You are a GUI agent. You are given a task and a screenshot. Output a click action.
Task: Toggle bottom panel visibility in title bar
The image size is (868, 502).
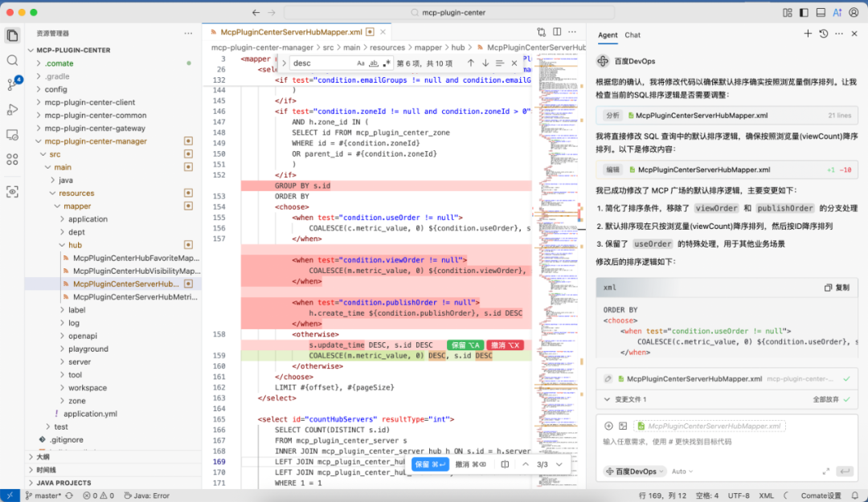tap(821, 12)
